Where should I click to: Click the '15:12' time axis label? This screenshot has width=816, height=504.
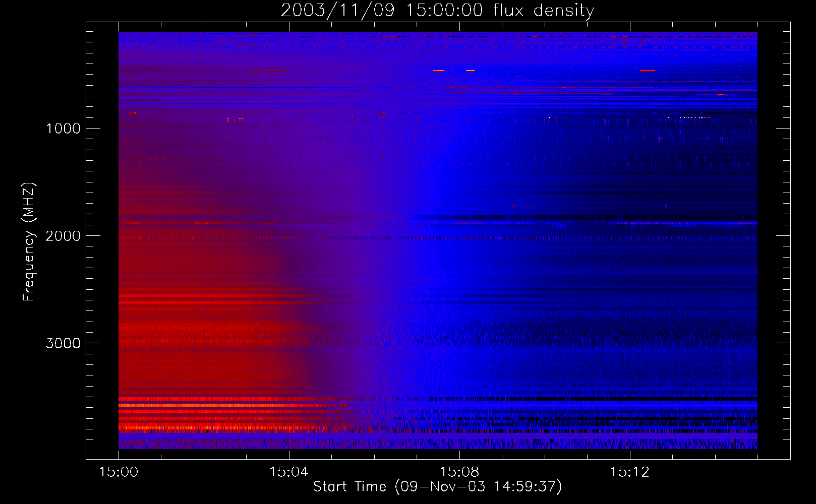[x=630, y=472]
